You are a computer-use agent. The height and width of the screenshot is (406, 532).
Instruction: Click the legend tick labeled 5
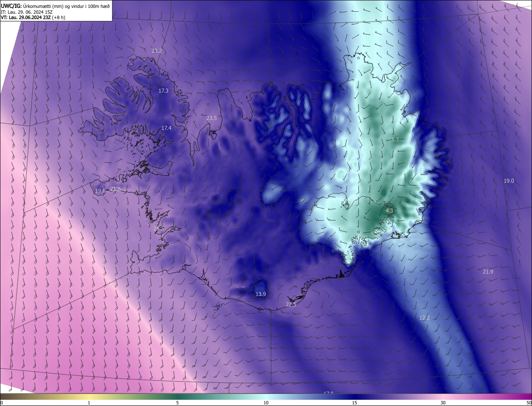(177, 403)
